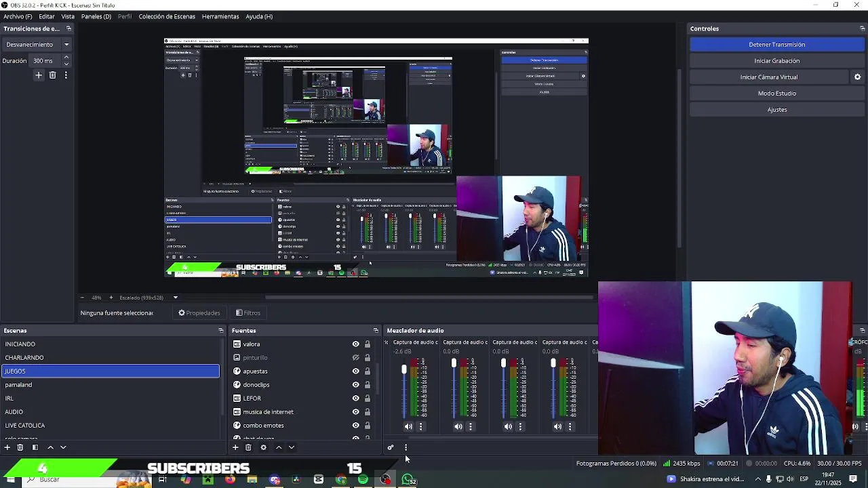The height and width of the screenshot is (488, 868).
Task: Open WhatsApp from the taskbar
Action: tap(408, 480)
